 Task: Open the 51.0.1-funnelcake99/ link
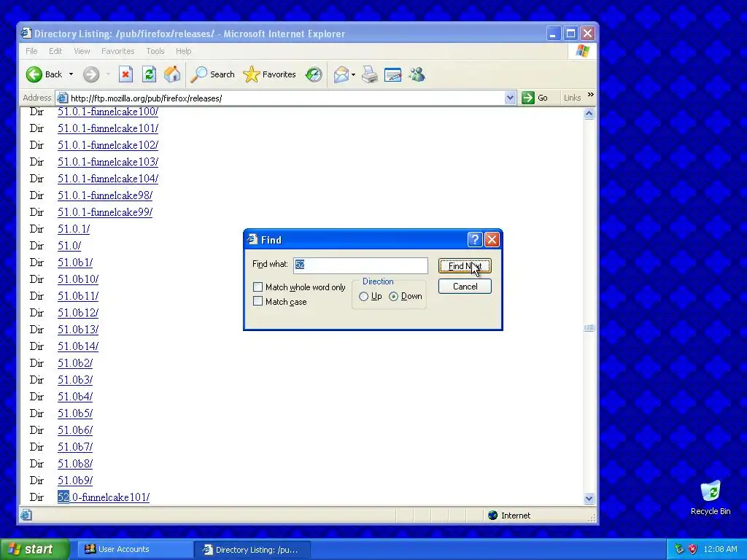coord(105,212)
